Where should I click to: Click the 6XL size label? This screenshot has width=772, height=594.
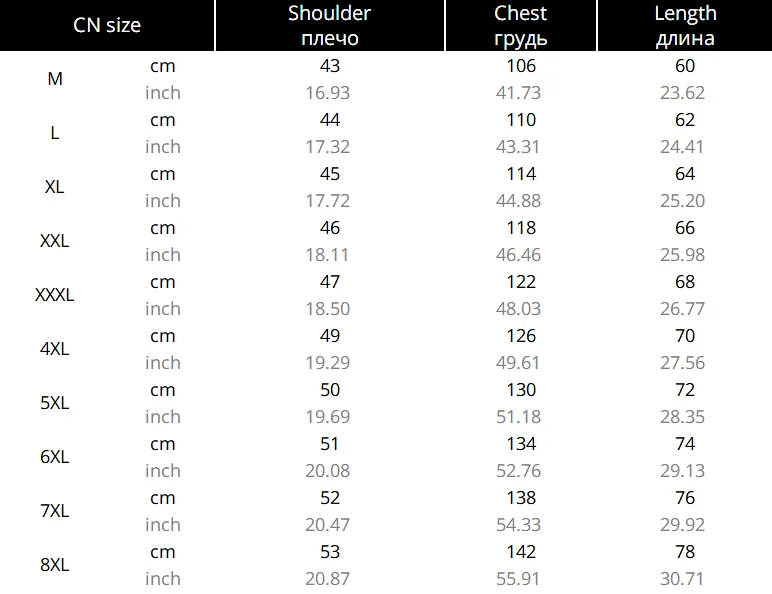pyautogui.click(x=55, y=457)
